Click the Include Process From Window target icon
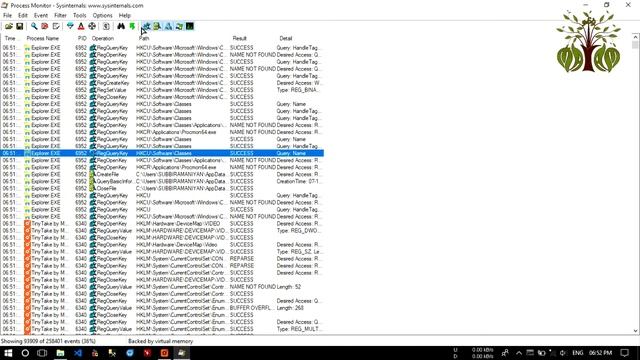Image resolution: width=640 pixels, height=360 pixels. point(92,26)
